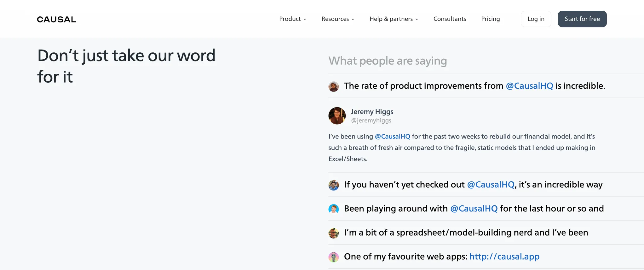The height and width of the screenshot is (270, 644).
Task: Open @CausalHQ link in 'last hour' tweet
Action: click(474, 208)
